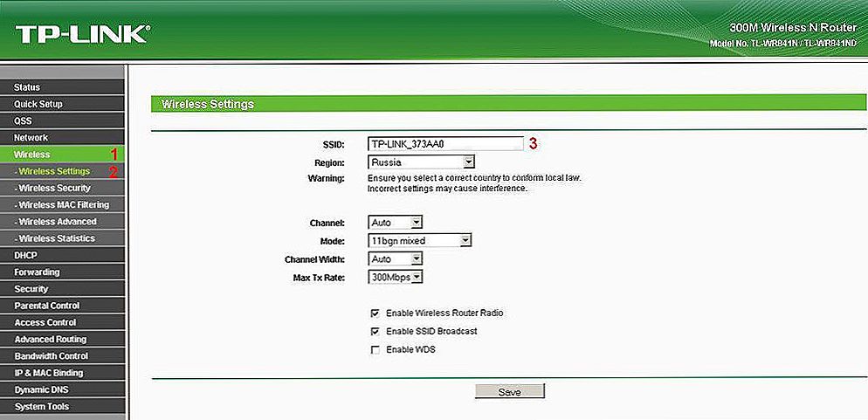Open the Advanced Routing menu item

coord(62,339)
